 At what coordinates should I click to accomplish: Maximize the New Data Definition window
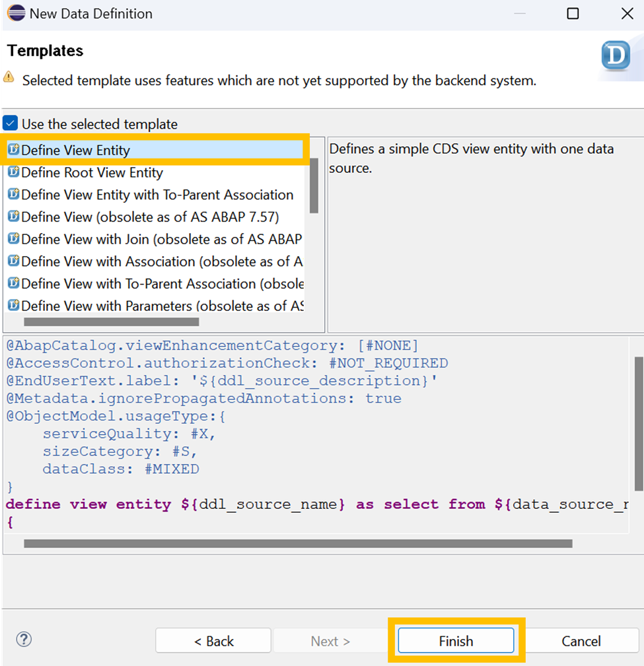(x=573, y=14)
